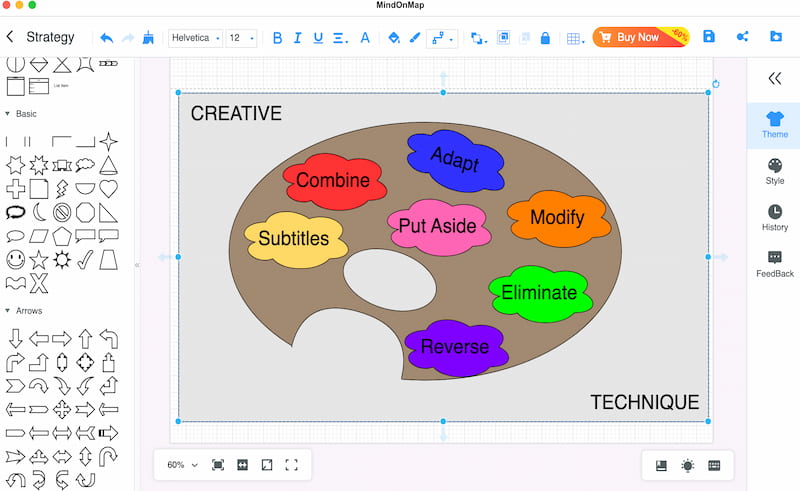Click the rotate handle at canvas corner
The height and width of the screenshot is (491, 800).
pos(716,84)
